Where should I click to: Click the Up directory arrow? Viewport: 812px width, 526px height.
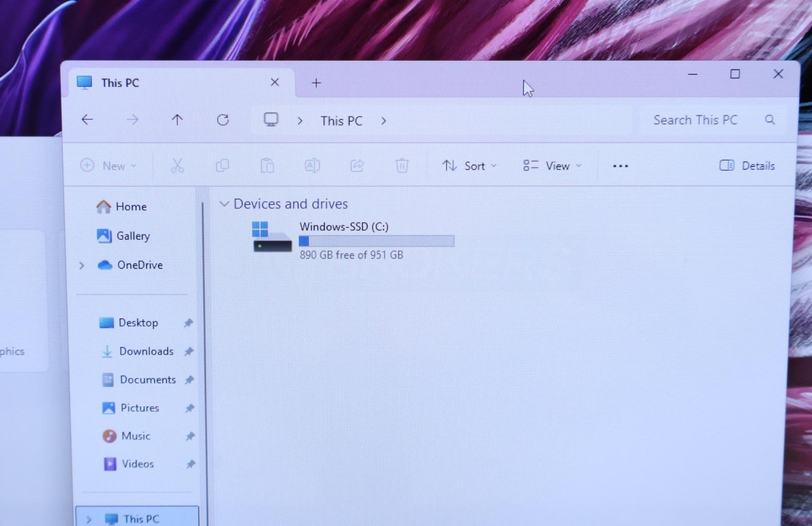(177, 120)
